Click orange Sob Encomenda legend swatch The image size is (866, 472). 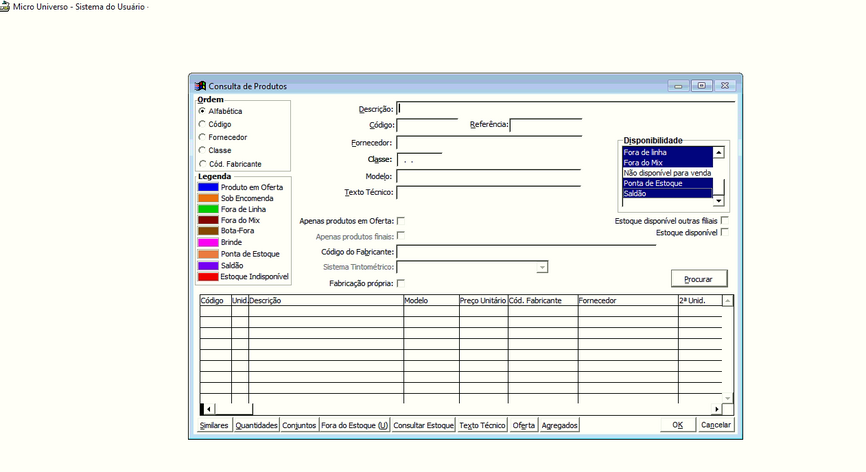coord(208,198)
